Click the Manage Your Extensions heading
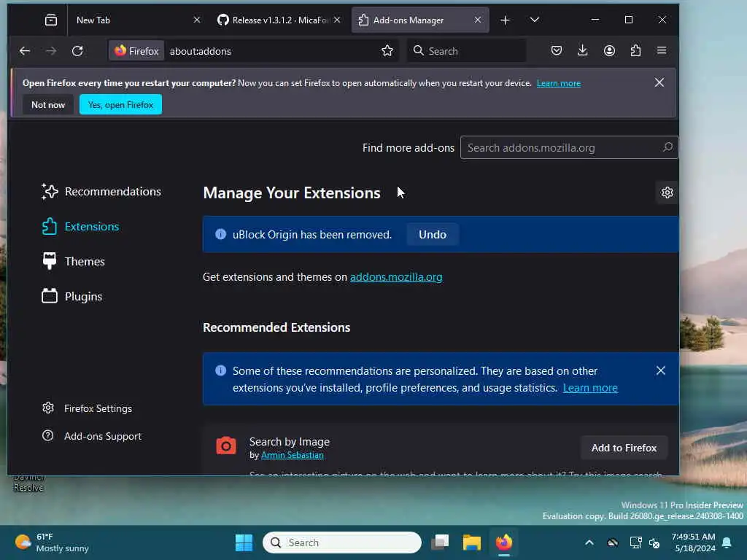This screenshot has height=560, width=747. [292, 192]
